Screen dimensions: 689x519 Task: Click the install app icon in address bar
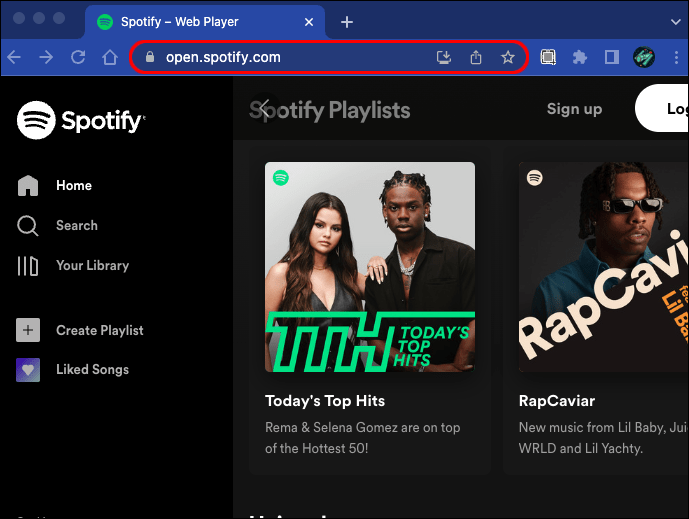[x=444, y=57]
